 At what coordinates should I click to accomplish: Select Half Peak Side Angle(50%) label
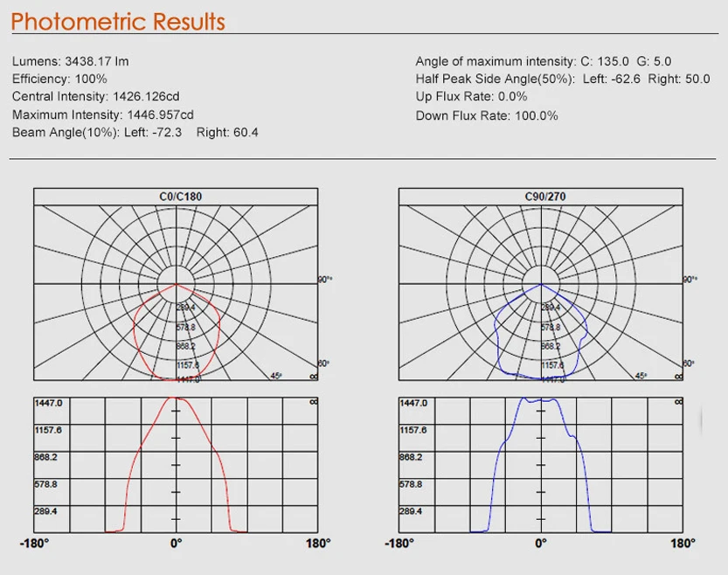point(495,79)
